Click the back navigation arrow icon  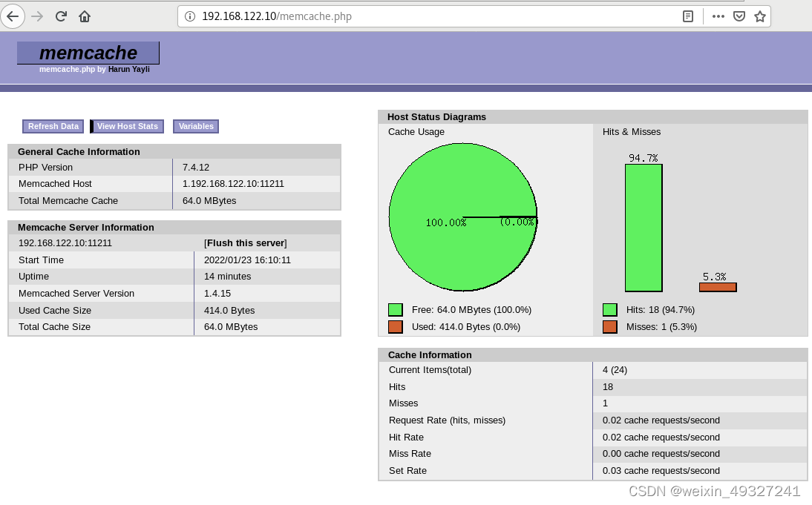click(x=13, y=16)
